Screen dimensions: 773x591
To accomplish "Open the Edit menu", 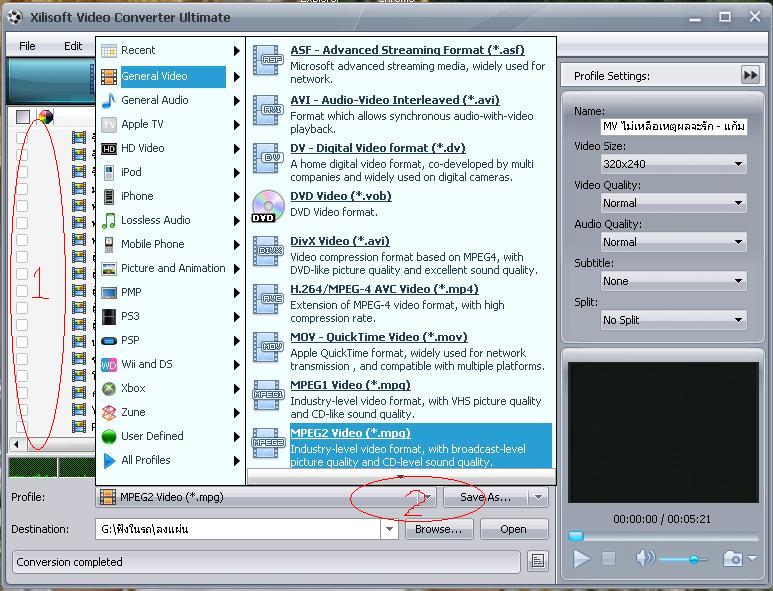I will tap(73, 46).
